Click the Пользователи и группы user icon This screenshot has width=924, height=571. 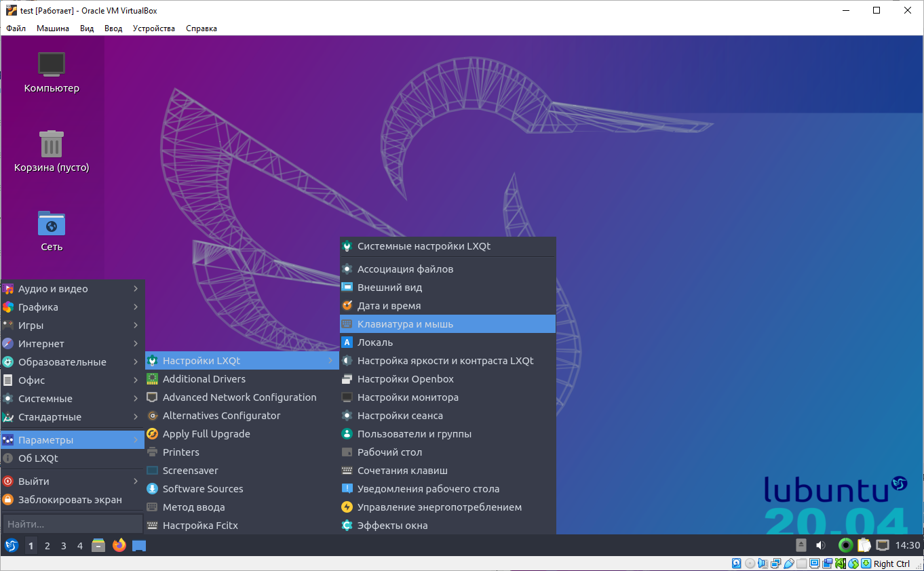347,434
